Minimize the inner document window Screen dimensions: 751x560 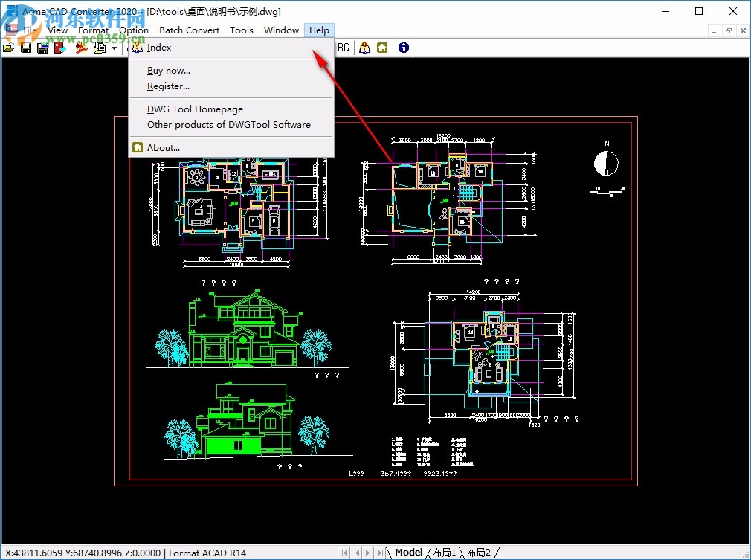click(714, 31)
